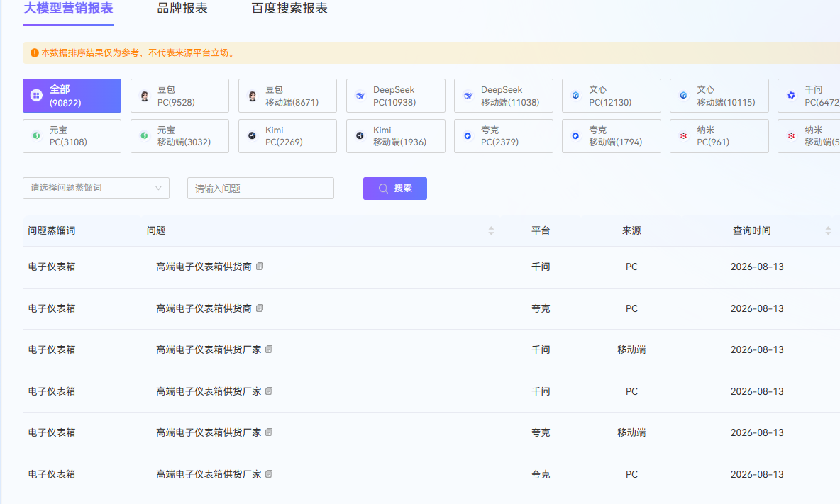Screen dimensions: 840x504
Task: Filter by 夸克 PC(2379) card
Action: (504, 136)
